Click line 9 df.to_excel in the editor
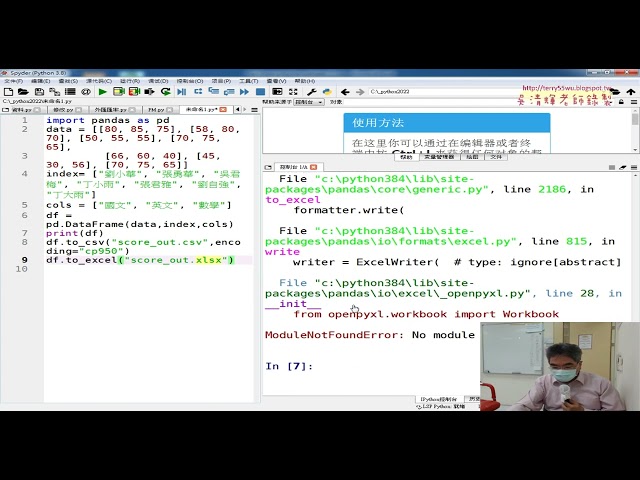Viewport: 640px width, 480px height. pyautogui.click(x=140, y=260)
